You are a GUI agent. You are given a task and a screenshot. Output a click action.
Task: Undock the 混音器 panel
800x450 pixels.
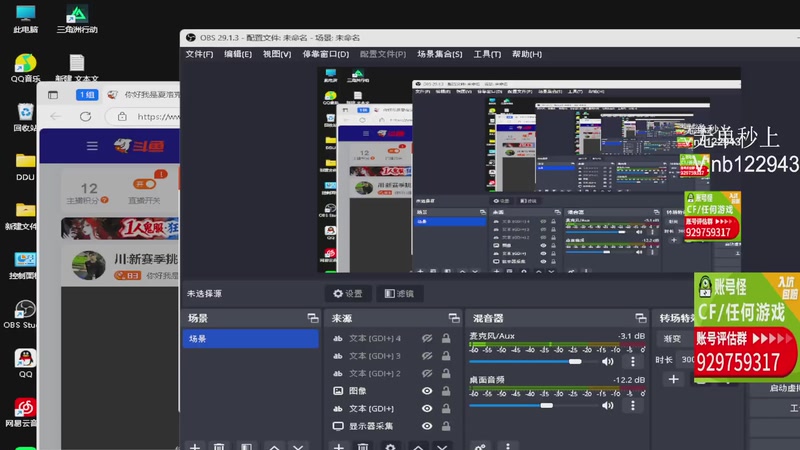pos(641,318)
